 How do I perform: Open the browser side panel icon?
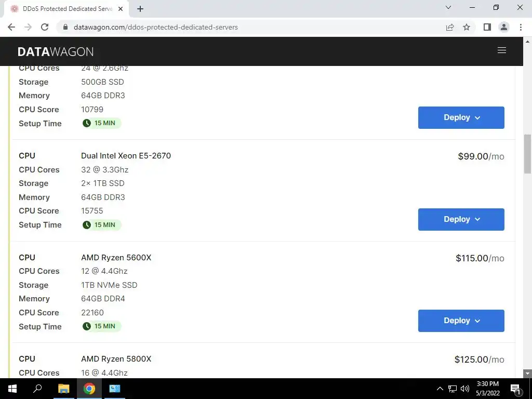(x=487, y=27)
